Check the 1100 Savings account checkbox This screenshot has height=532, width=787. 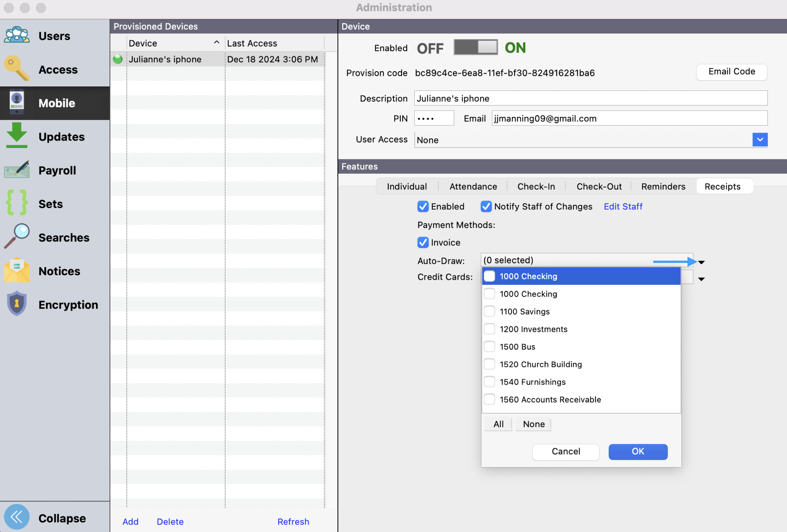click(x=489, y=311)
